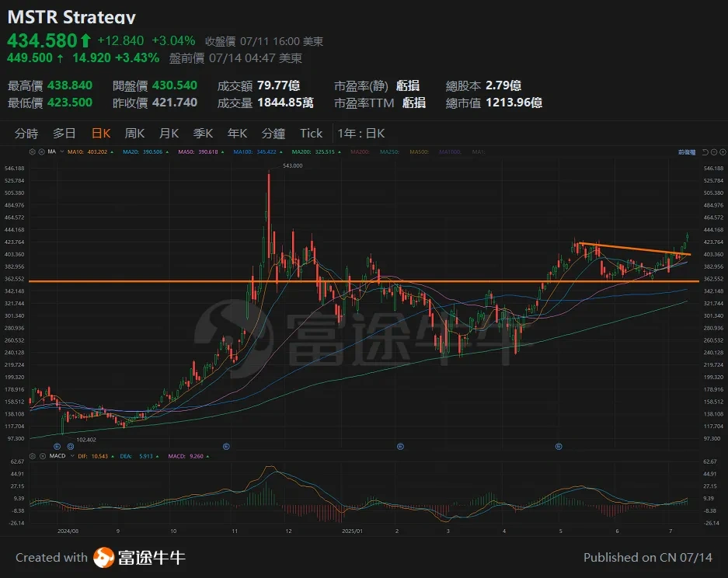Click the current price 434.580
Image resolution: width=728 pixels, height=578 pixels.
(x=42, y=41)
